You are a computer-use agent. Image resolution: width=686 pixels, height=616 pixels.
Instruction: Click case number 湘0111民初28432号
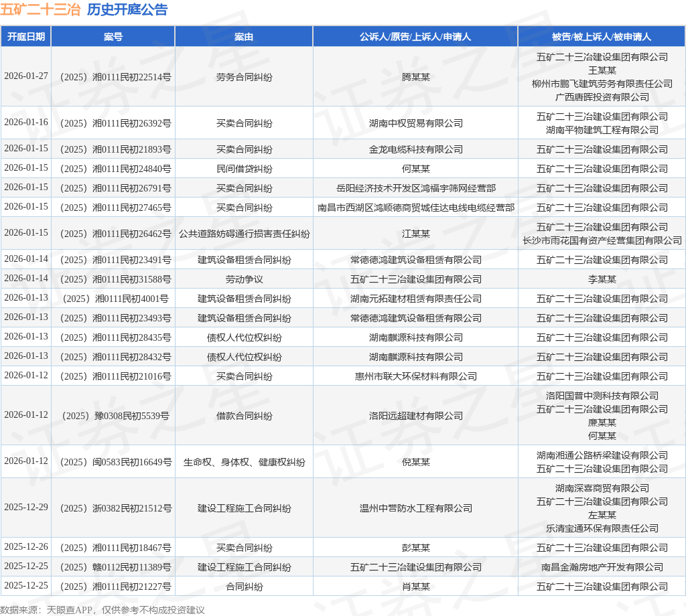115,357
